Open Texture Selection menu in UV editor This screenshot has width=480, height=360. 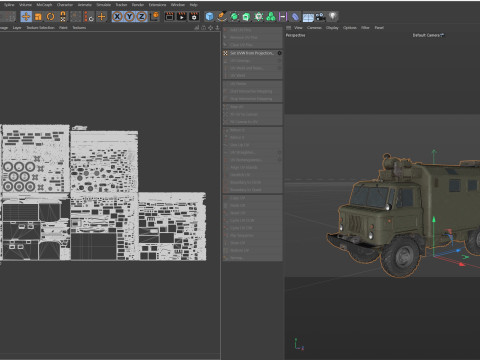(x=40, y=28)
